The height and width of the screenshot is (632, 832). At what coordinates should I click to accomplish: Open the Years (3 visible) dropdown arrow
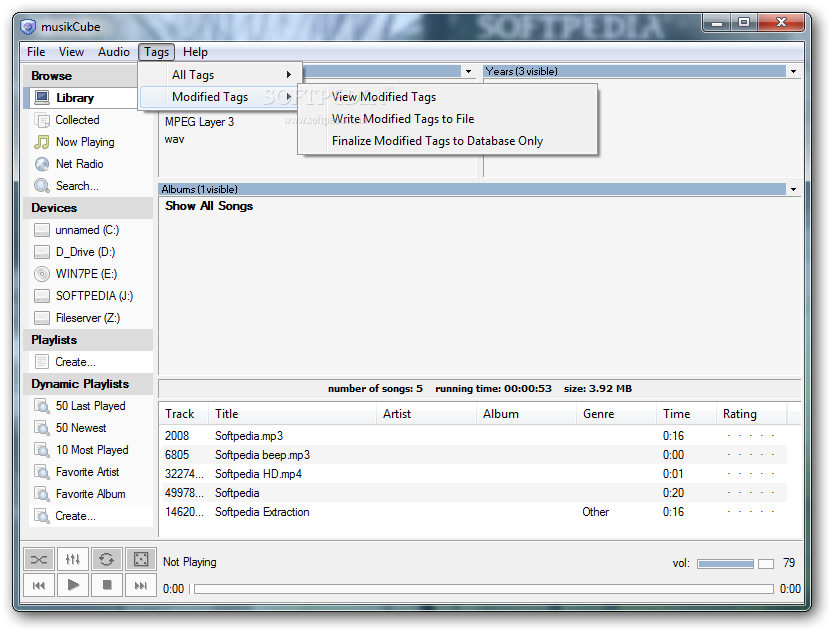click(x=793, y=71)
